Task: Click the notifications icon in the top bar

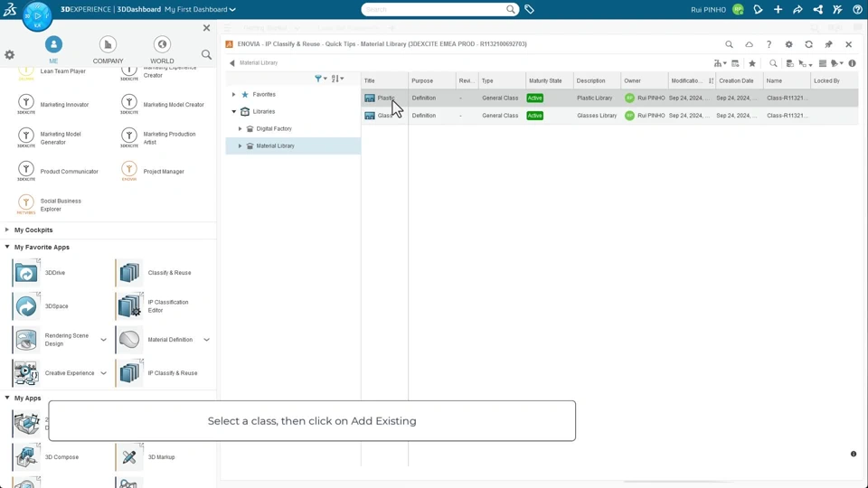Action: pyautogui.click(x=758, y=10)
